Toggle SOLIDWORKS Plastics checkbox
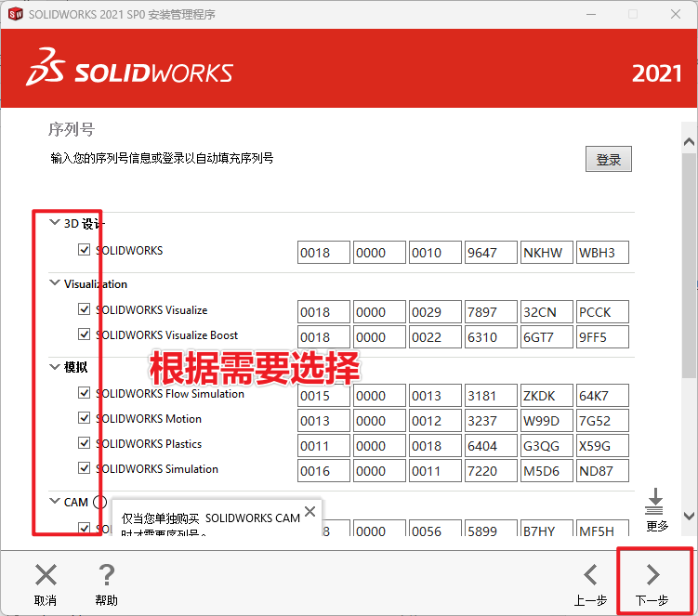Image resolution: width=698 pixels, height=616 pixels. [x=85, y=443]
